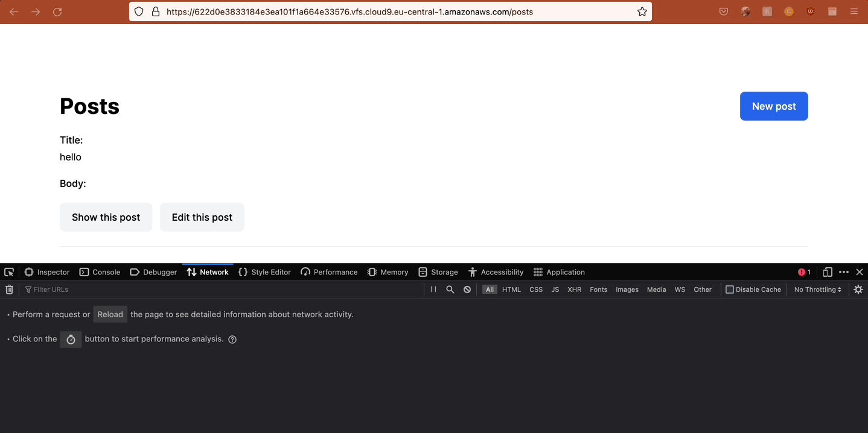Open the network search magnifier
The image size is (868, 433).
450,289
